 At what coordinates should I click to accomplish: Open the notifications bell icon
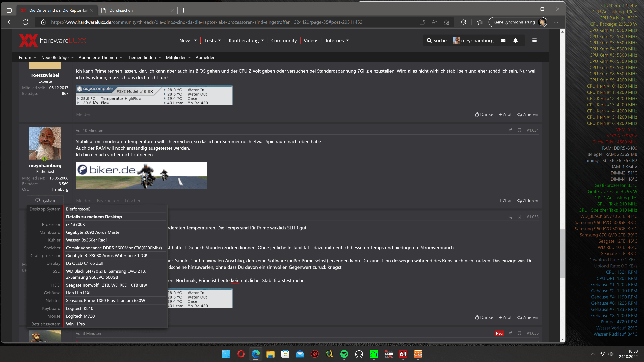(x=515, y=40)
